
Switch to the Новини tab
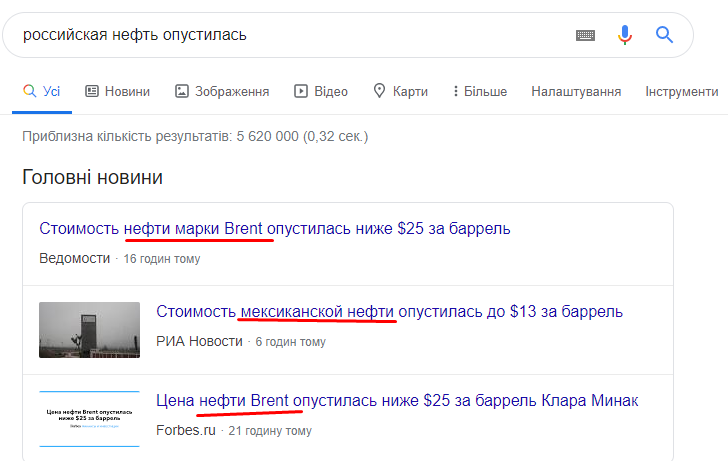coord(127,91)
